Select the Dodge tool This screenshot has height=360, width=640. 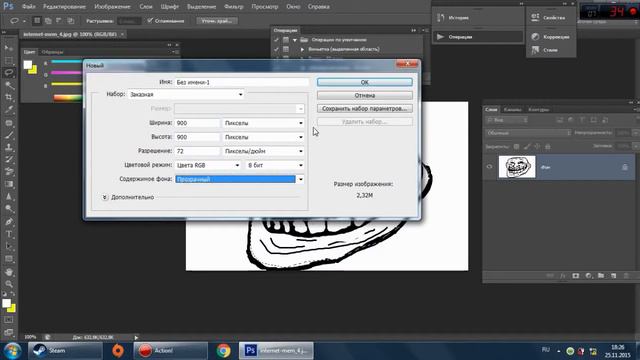click(x=9, y=209)
